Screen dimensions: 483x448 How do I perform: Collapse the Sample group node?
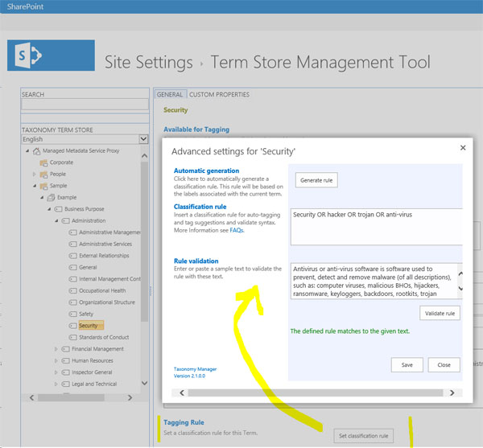pos(35,186)
